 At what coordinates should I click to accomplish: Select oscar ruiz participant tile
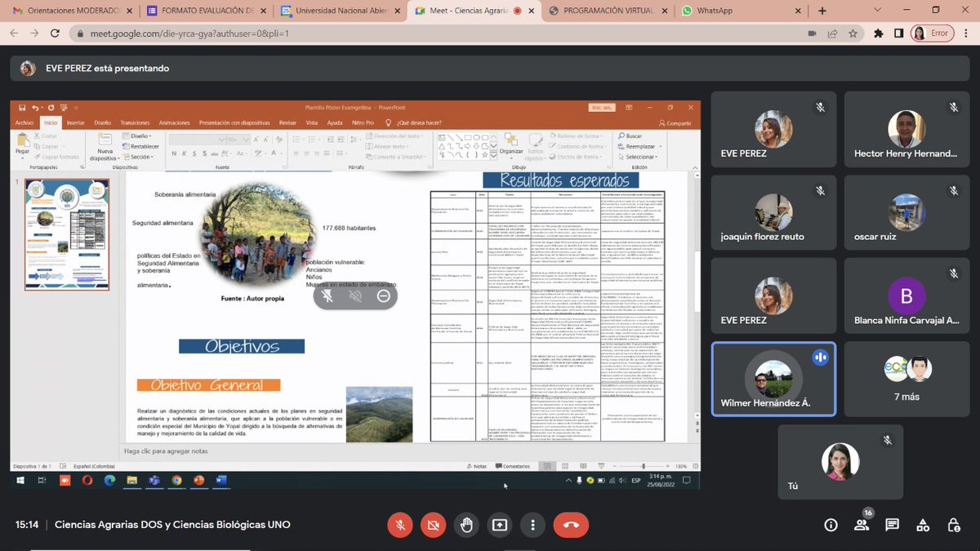pyautogui.click(x=906, y=211)
